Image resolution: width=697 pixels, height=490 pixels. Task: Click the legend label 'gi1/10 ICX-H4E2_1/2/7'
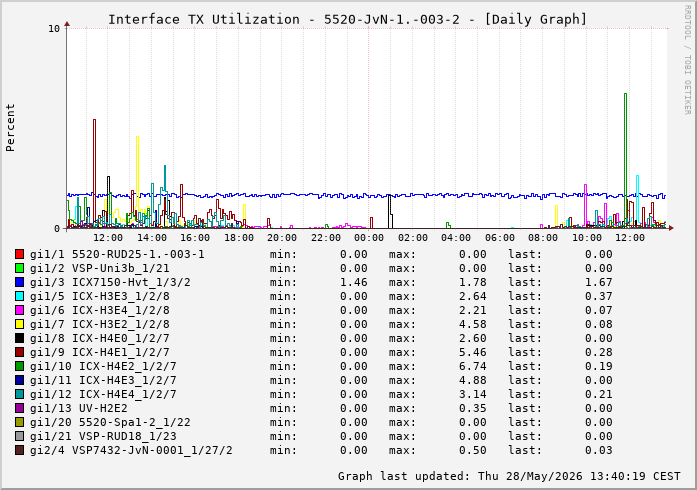tap(103, 366)
